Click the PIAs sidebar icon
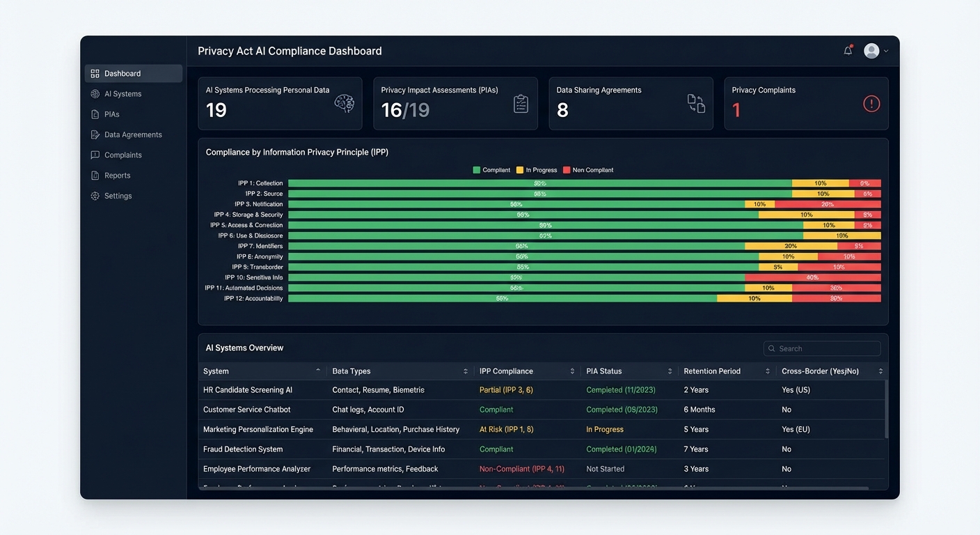 click(x=95, y=114)
